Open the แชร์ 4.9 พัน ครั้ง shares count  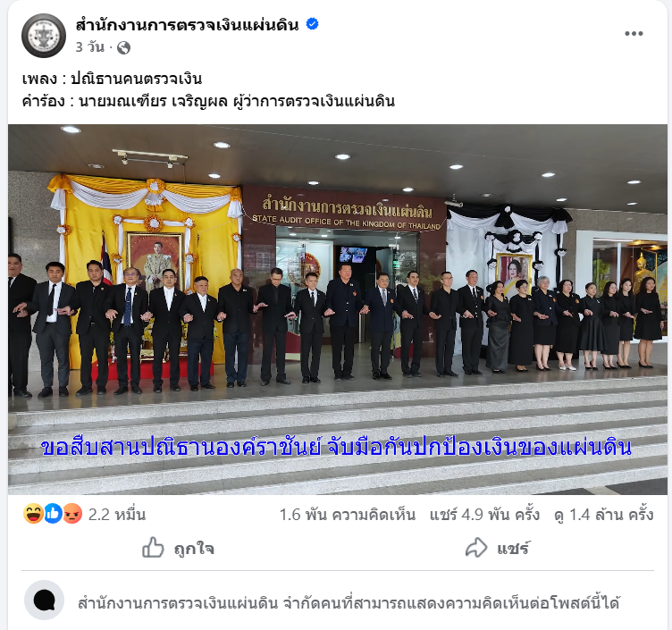(x=484, y=515)
